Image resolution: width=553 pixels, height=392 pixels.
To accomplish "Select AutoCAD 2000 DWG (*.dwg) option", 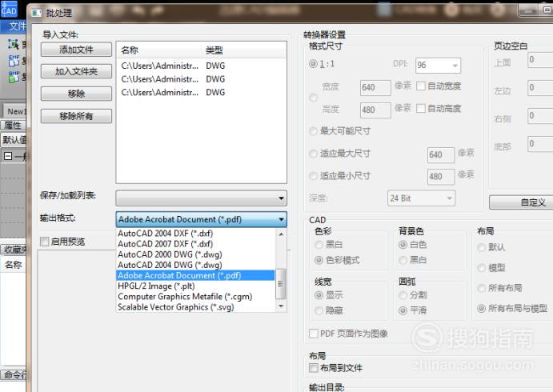I will coord(195,254).
